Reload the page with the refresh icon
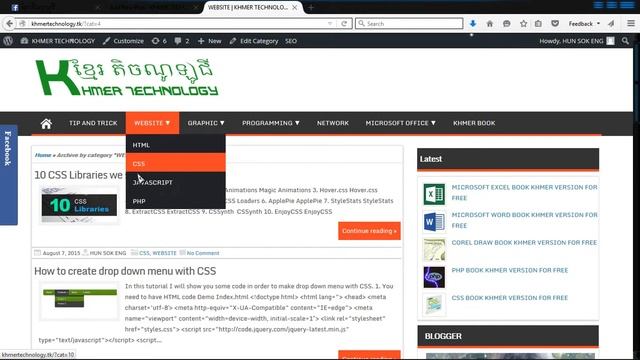The image size is (640, 360). point(344,24)
